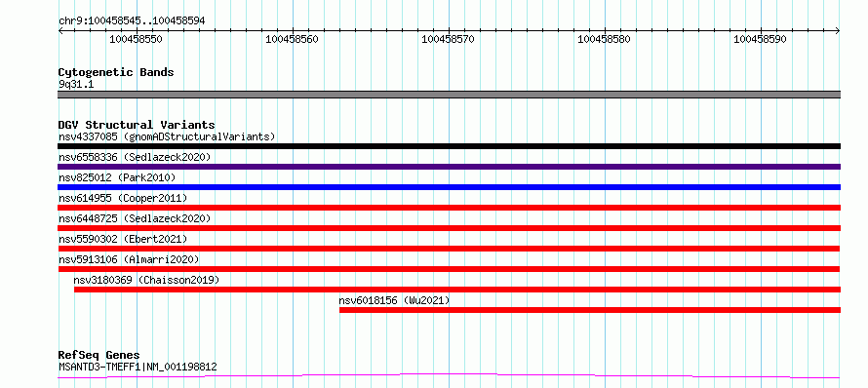This screenshot has width=868, height=388.
Task: Click the gray 9q31.1 cytogenetic band bar
Action: tap(449, 95)
